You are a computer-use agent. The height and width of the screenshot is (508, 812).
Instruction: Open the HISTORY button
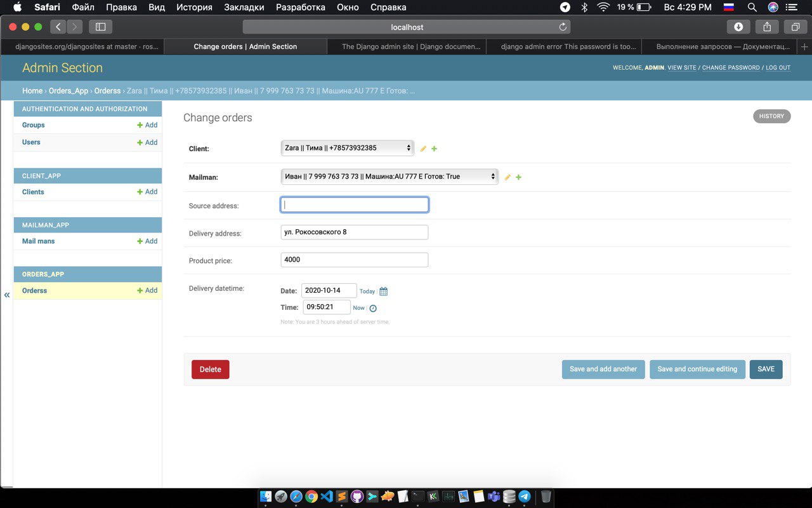(771, 116)
